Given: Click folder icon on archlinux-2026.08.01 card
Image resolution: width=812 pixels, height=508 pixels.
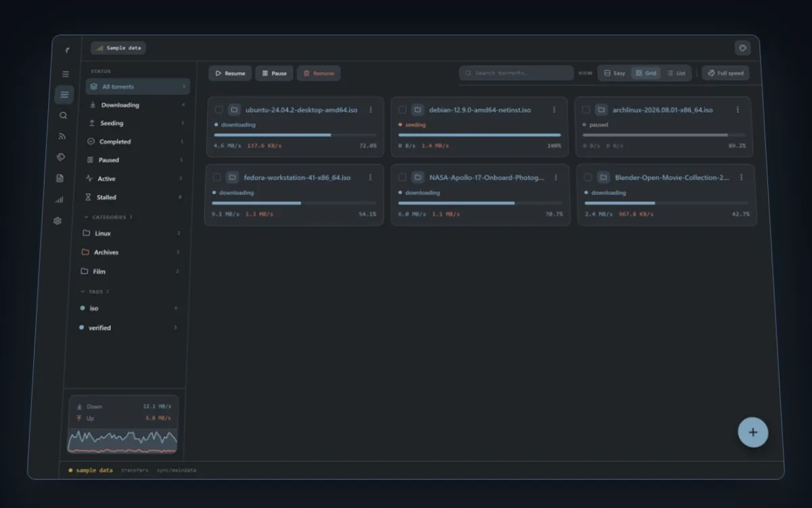Looking at the screenshot, I should [601, 110].
